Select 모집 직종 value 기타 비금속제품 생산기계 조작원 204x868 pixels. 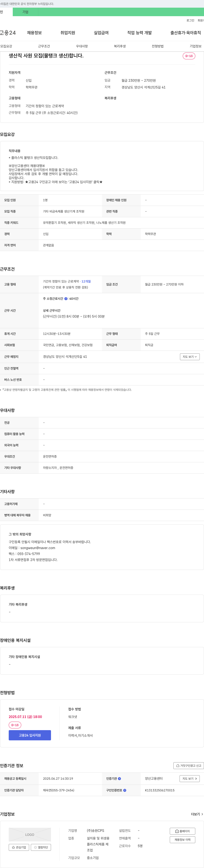point(64,211)
